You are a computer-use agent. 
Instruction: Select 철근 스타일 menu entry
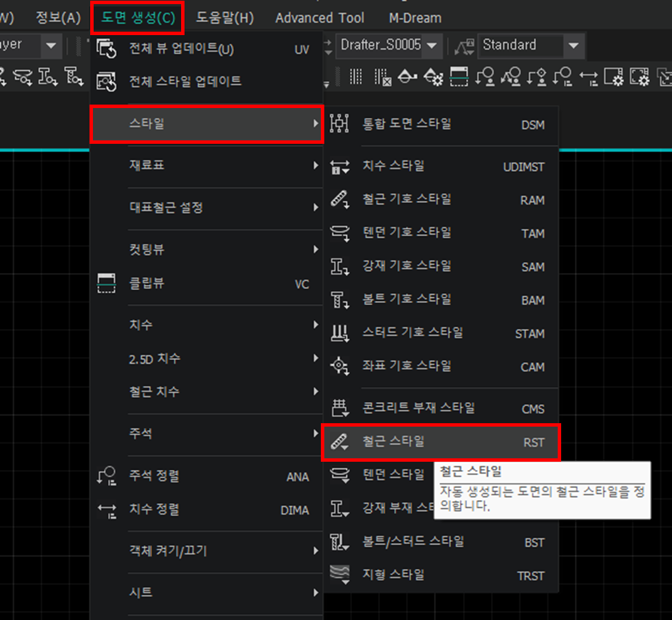(x=441, y=442)
